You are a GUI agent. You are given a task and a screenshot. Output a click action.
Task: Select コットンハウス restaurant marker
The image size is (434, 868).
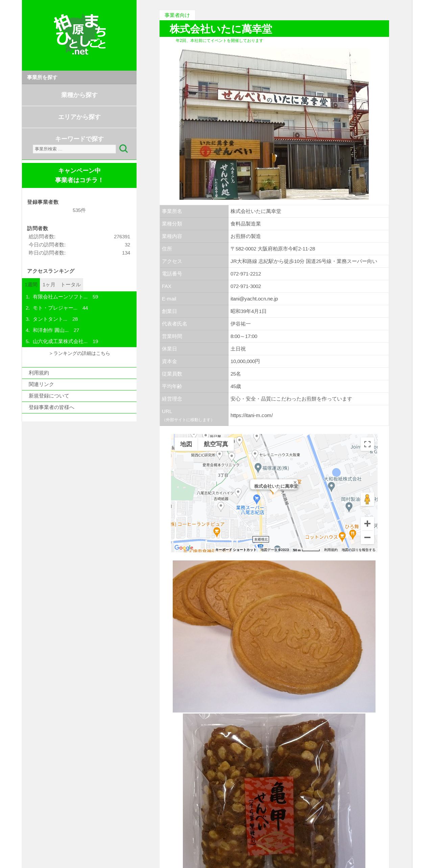[x=342, y=536]
